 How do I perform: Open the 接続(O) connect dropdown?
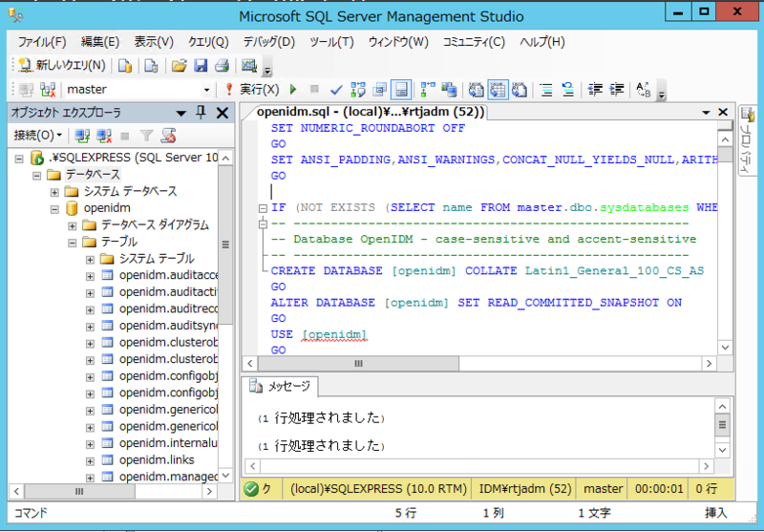tap(37, 135)
